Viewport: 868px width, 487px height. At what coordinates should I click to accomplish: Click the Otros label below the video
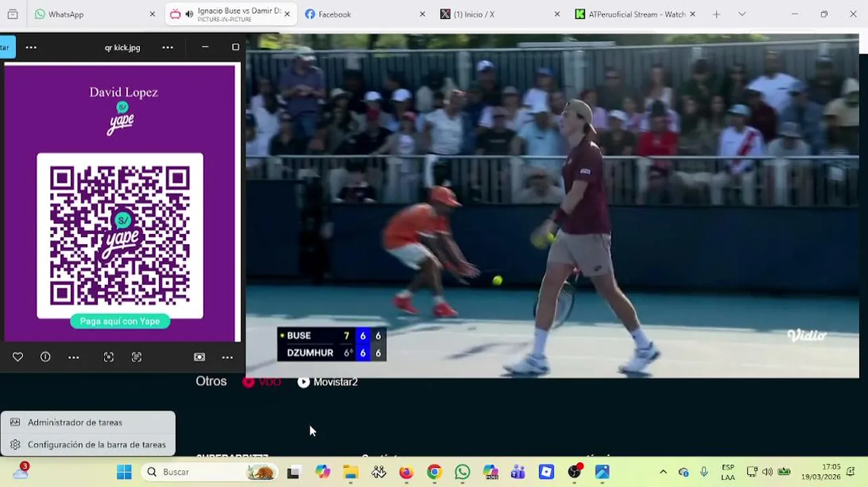211,381
